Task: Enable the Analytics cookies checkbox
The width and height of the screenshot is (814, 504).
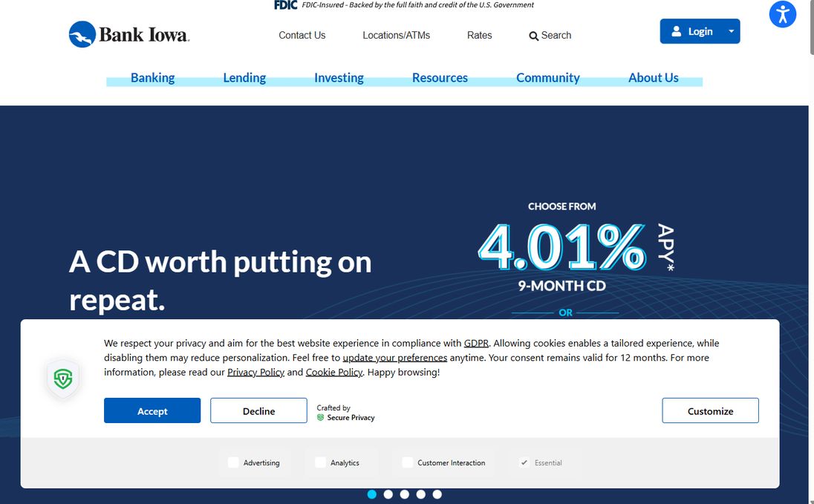Action: point(320,462)
